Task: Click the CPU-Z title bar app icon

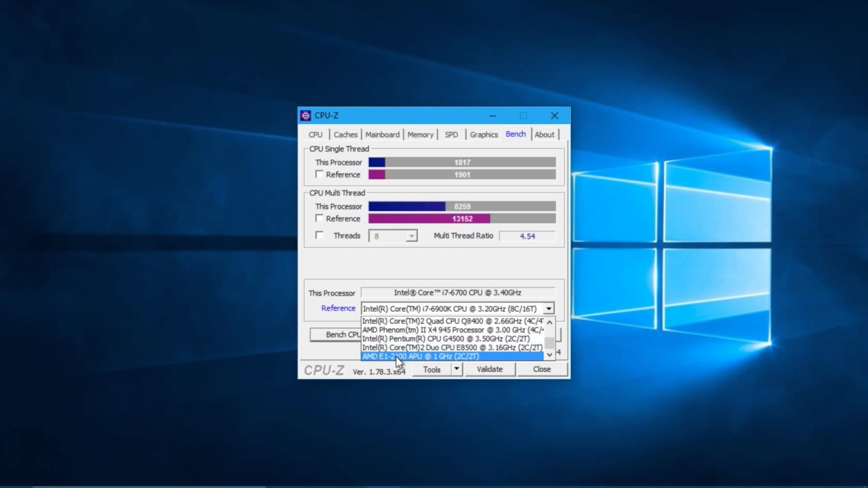Action: [306, 115]
